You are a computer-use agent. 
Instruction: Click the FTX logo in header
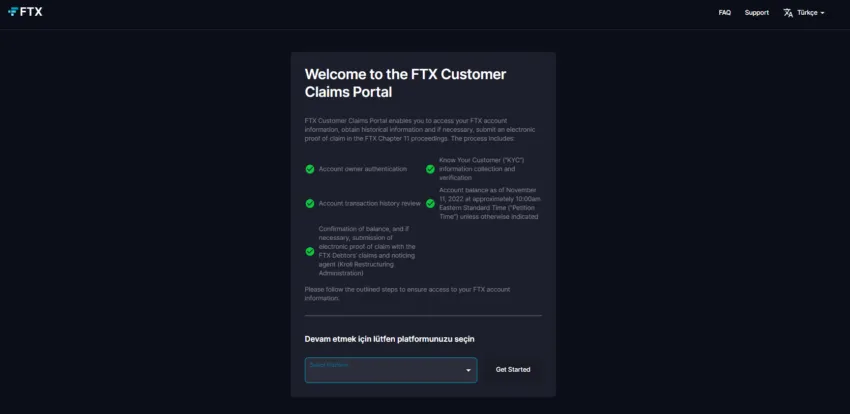point(25,12)
